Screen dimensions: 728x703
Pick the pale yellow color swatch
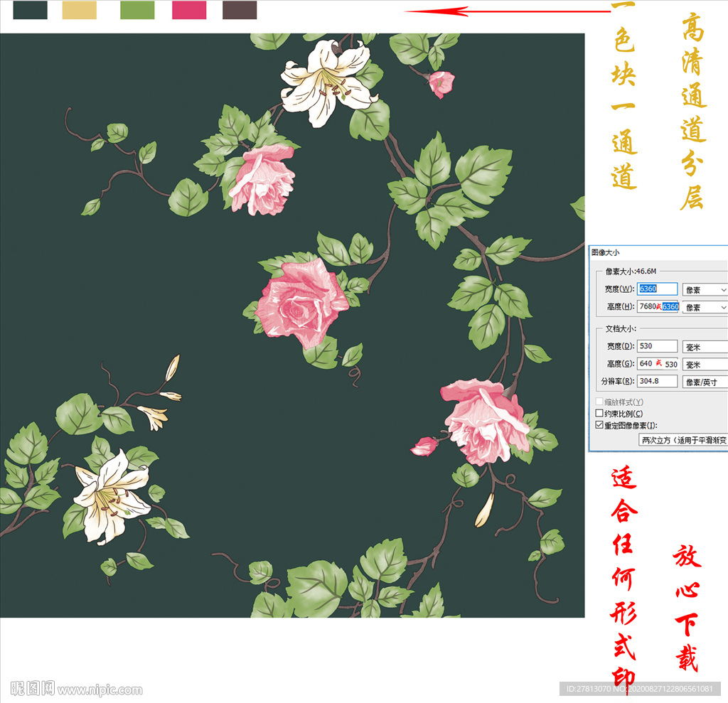tap(80, 10)
